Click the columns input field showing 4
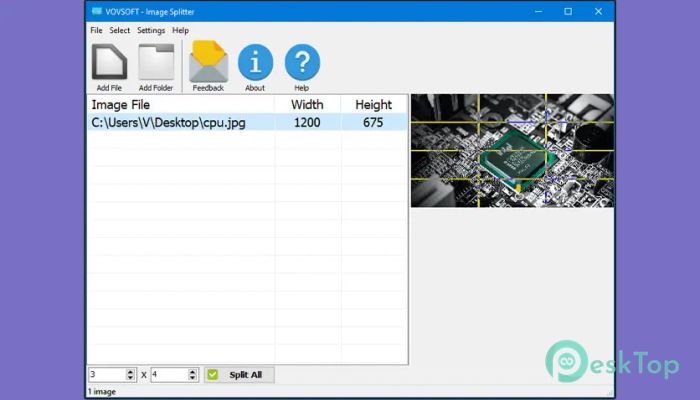This screenshot has width=700, height=400. (169, 375)
